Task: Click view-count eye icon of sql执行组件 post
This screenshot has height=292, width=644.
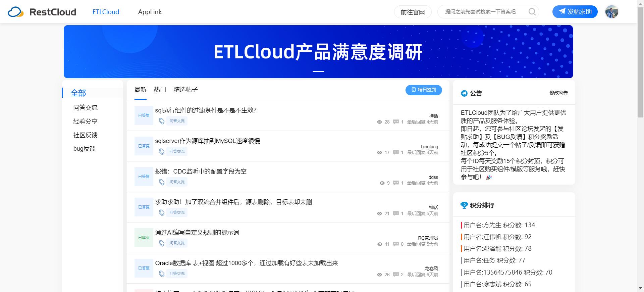Action: [x=379, y=122]
